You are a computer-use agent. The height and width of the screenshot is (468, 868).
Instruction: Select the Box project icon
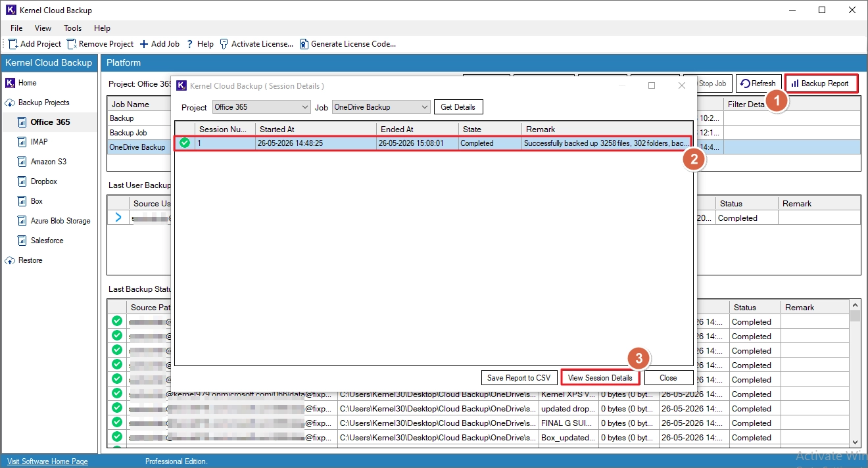(x=22, y=201)
